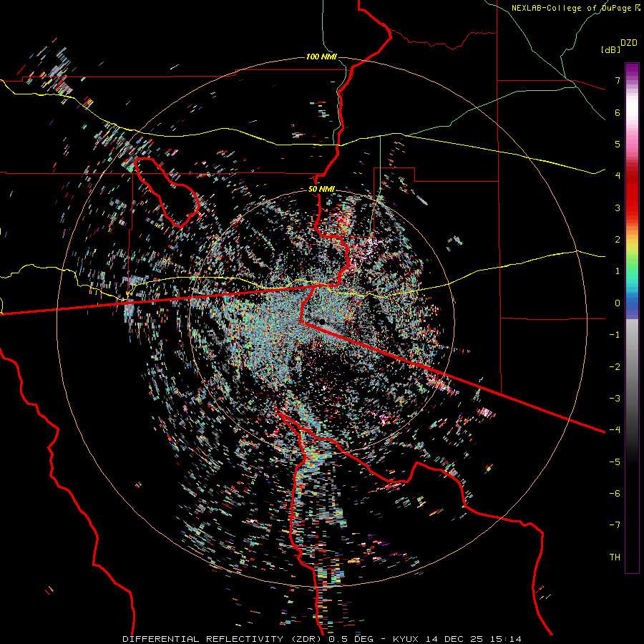Click the -3 value on the ZDR scale

point(615,398)
